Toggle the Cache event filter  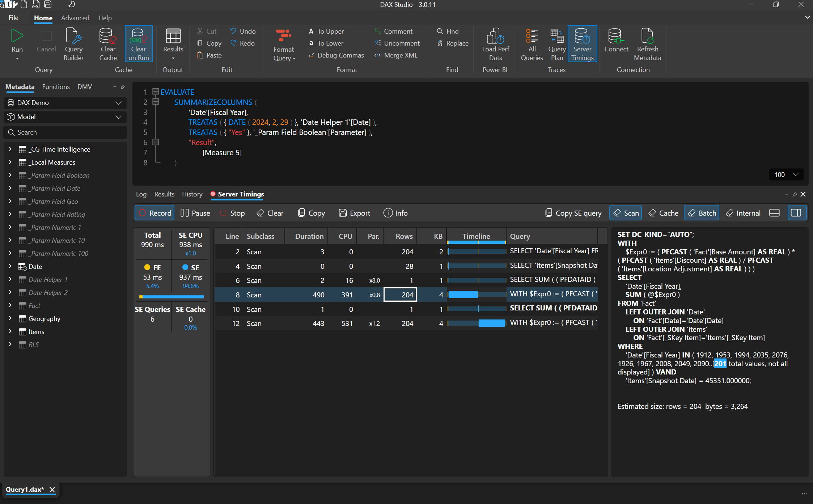663,213
